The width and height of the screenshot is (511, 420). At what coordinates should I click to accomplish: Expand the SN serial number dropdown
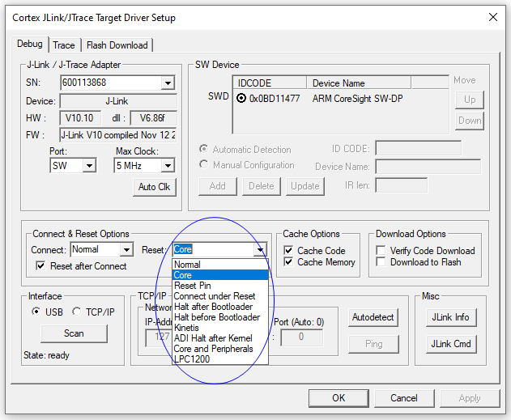168,83
